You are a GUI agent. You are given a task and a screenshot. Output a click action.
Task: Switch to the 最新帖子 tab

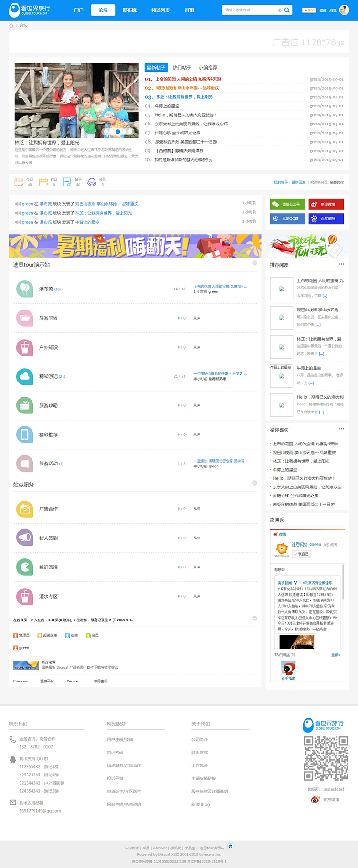(156, 68)
